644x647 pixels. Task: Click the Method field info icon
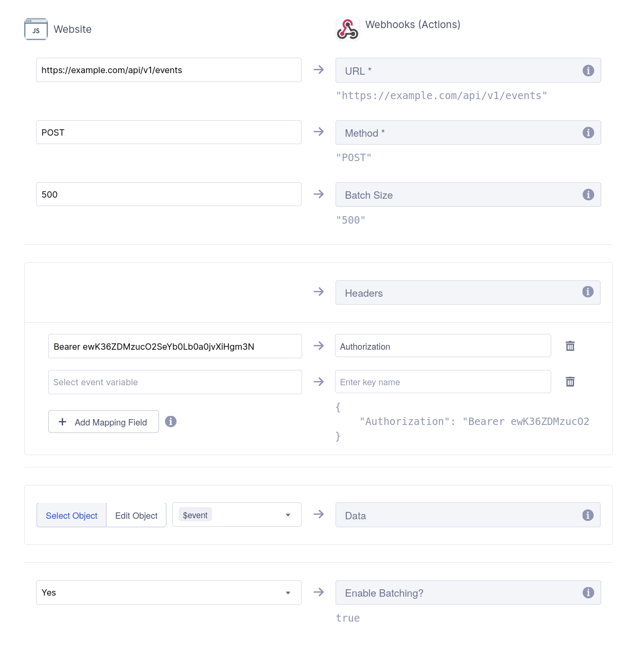tap(588, 132)
